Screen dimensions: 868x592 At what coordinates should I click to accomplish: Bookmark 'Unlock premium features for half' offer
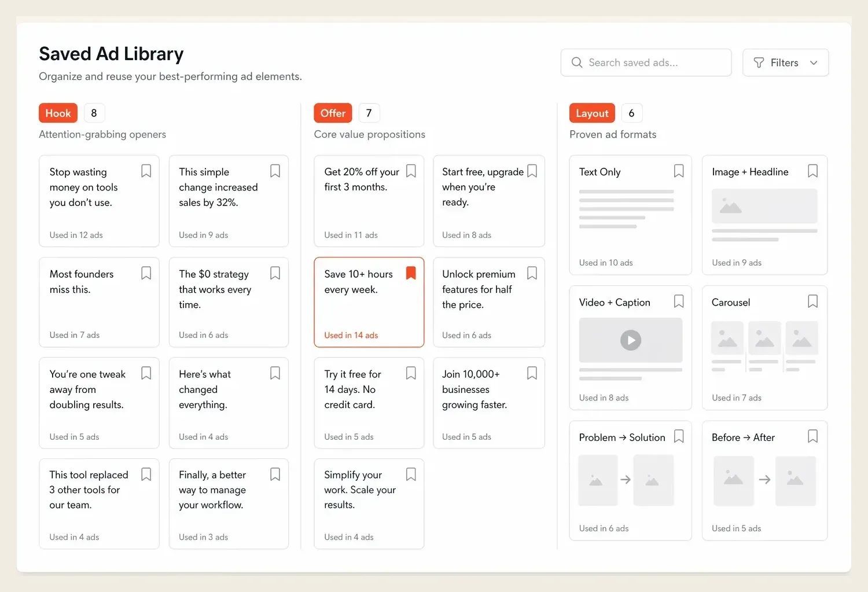(x=532, y=273)
